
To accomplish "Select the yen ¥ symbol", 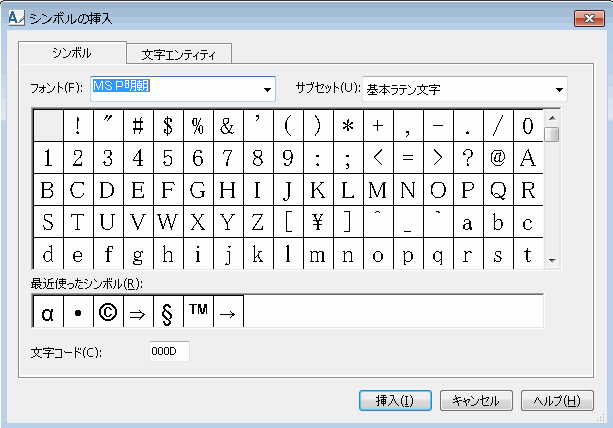I will click(318, 222).
